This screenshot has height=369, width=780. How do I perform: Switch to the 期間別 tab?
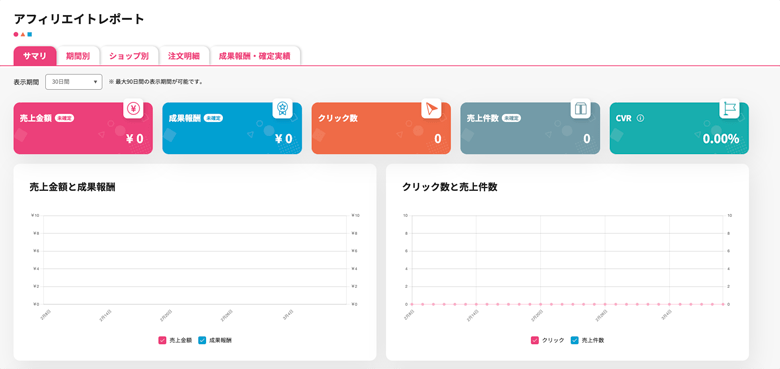pos(78,56)
